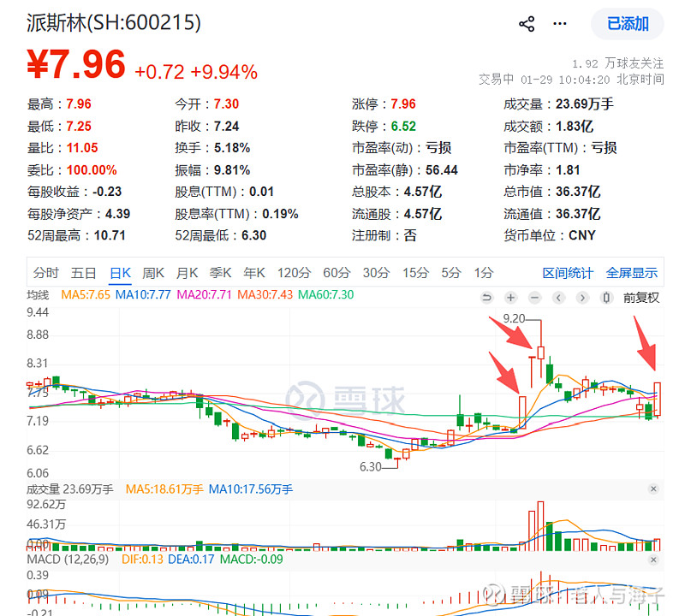Click the 跌停 value 6.52
The width and height of the screenshot is (685, 616).
point(403,126)
